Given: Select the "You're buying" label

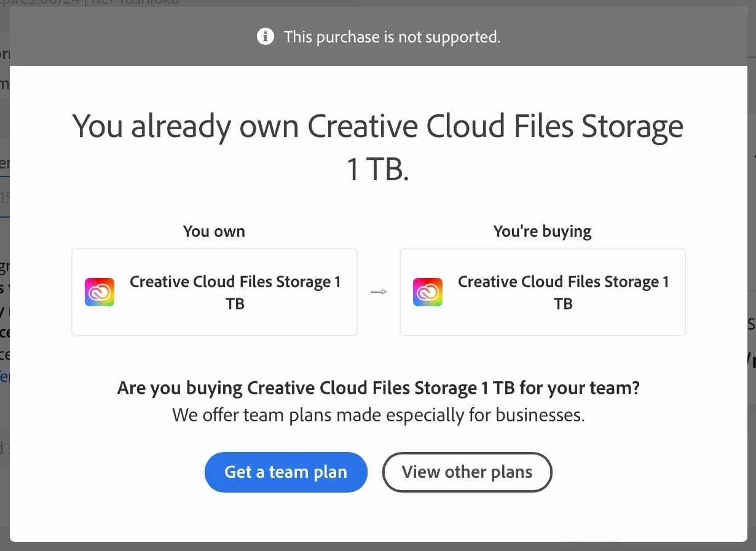Looking at the screenshot, I should (542, 231).
